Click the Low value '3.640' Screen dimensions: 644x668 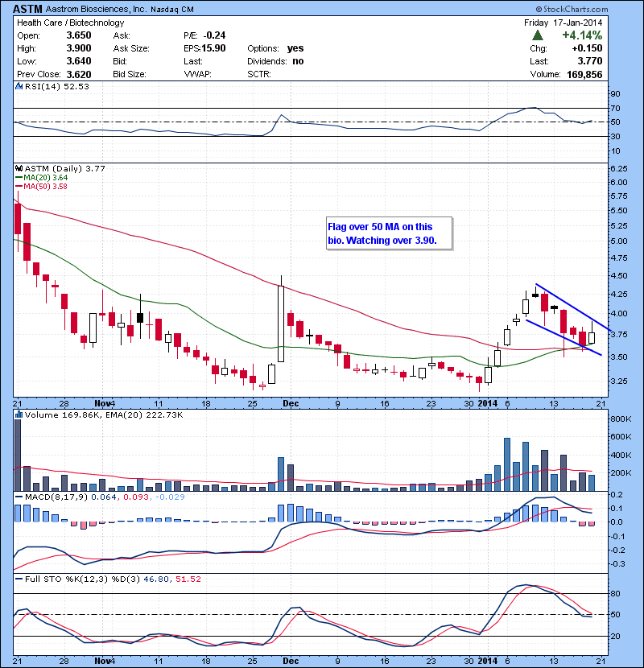click(x=79, y=61)
